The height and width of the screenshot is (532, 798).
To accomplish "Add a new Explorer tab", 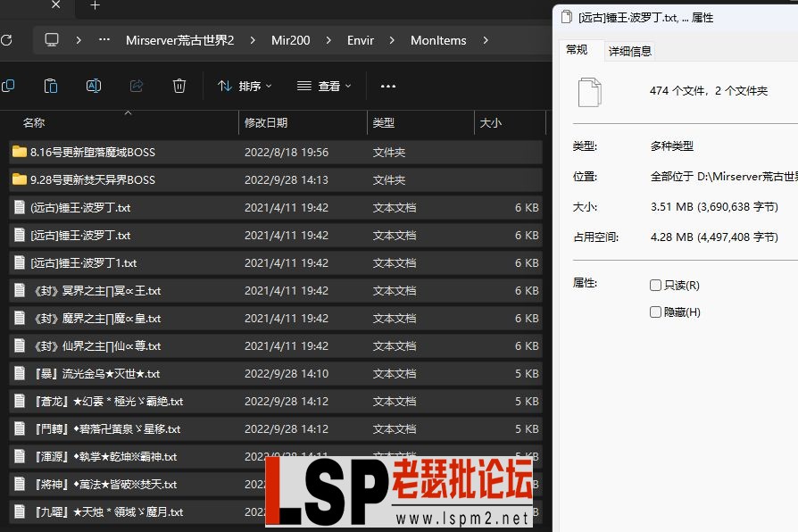I will point(95,5).
